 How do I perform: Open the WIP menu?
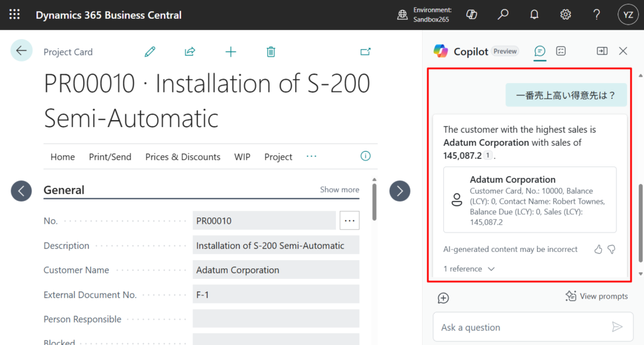tap(242, 157)
